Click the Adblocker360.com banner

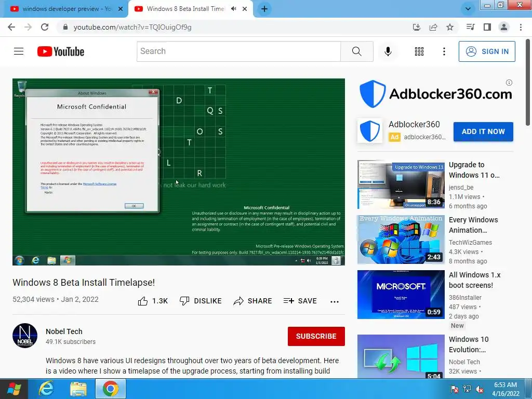[435, 94]
